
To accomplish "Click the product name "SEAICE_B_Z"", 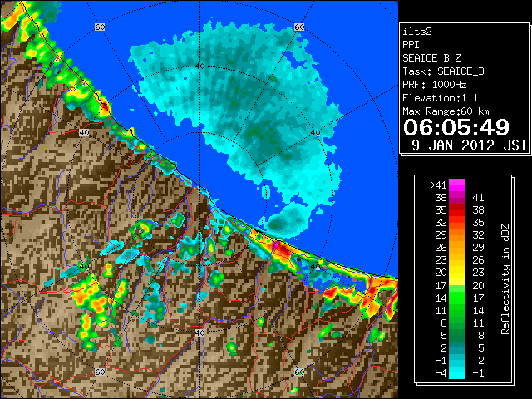I will pyautogui.click(x=431, y=58).
